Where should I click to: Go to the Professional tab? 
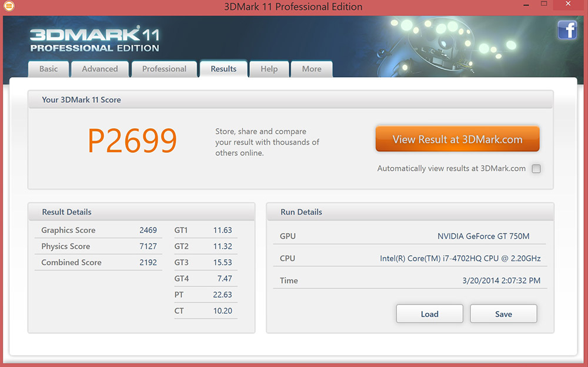click(164, 69)
